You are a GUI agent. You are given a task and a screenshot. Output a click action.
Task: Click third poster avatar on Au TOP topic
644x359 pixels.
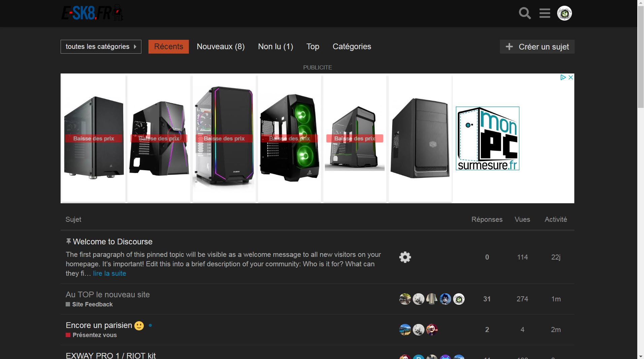tap(432, 299)
